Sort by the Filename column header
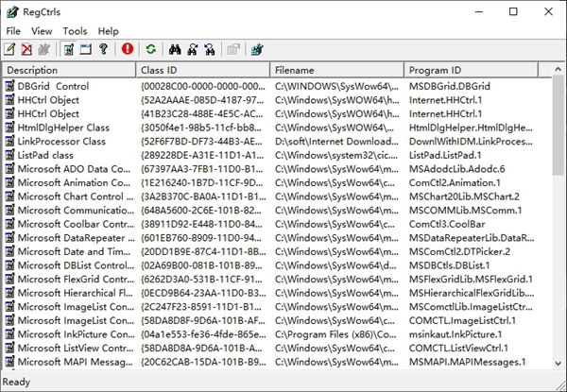567x392 pixels. click(x=336, y=70)
